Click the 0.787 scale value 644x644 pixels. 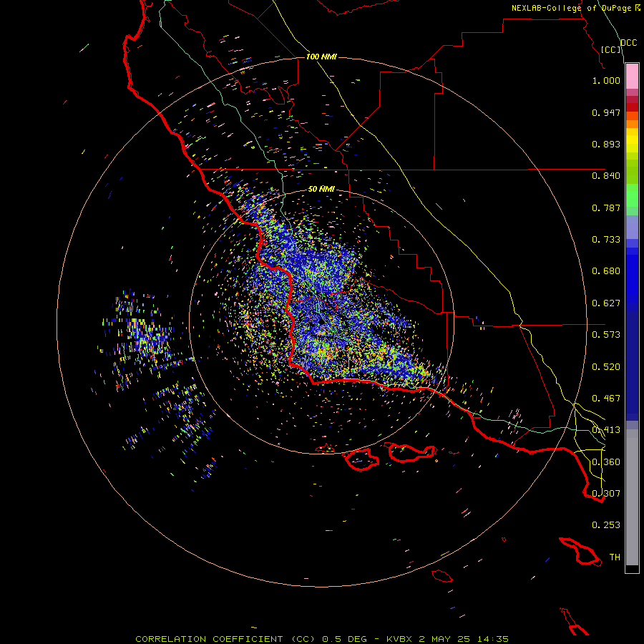[x=606, y=208]
